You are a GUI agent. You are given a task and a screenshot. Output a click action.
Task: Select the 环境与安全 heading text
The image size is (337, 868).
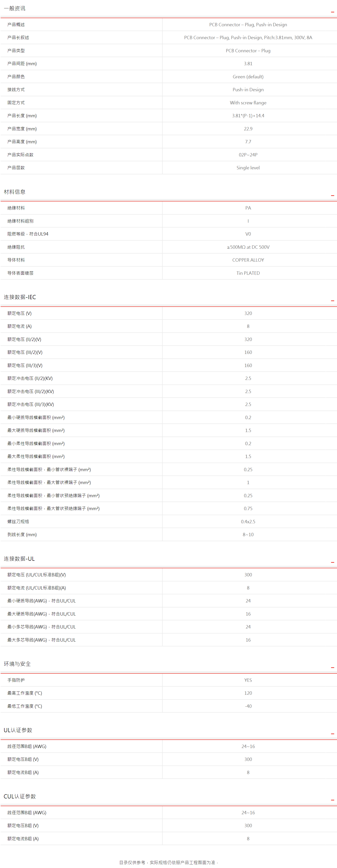(x=17, y=664)
